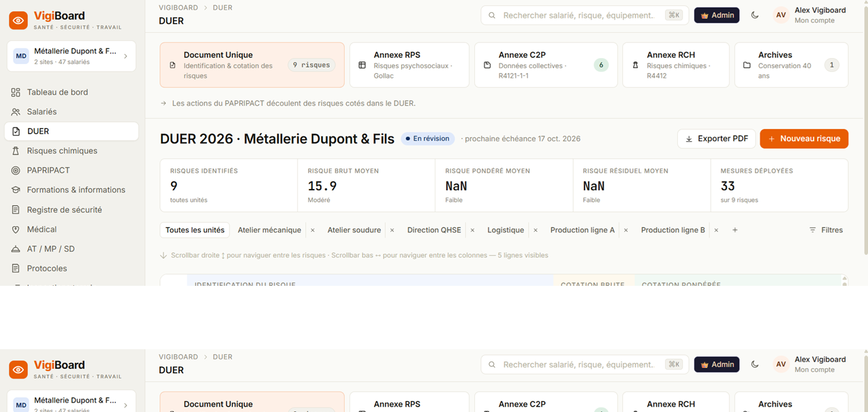Click the VIGIBOARD breadcrumb link in the upper view

(x=179, y=8)
